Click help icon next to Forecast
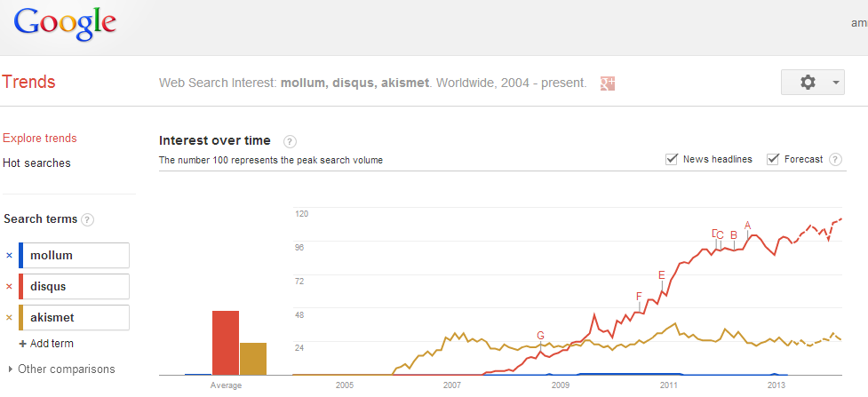 tap(835, 160)
